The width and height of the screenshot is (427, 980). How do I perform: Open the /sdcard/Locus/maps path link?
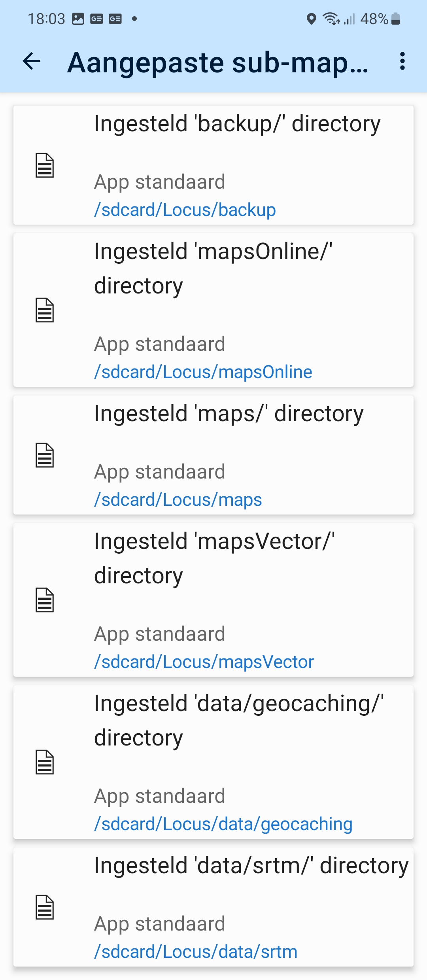point(178,499)
